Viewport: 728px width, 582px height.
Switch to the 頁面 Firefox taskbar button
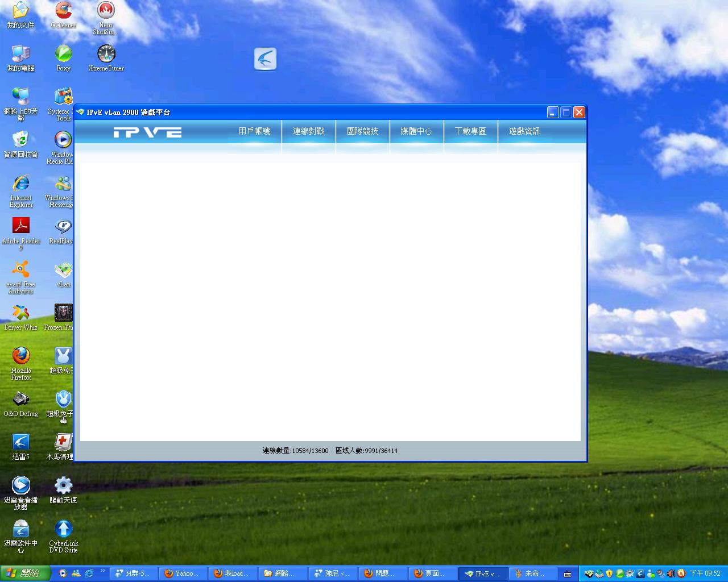(433, 573)
